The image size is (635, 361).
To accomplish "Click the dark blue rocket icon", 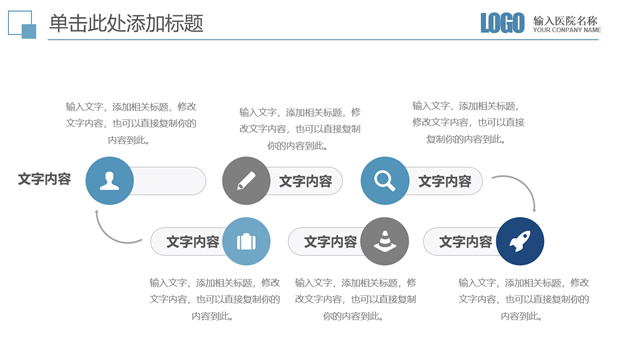I will 520,241.
